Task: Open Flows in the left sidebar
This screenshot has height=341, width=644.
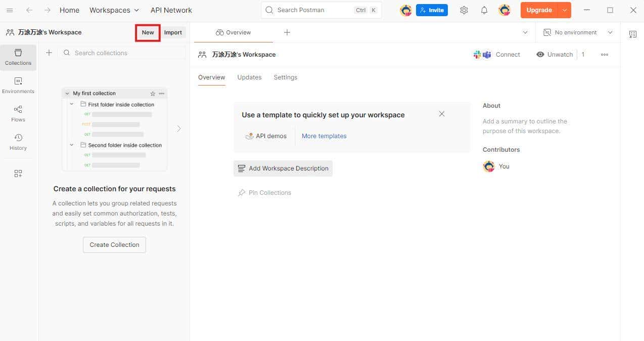Action: [18, 114]
